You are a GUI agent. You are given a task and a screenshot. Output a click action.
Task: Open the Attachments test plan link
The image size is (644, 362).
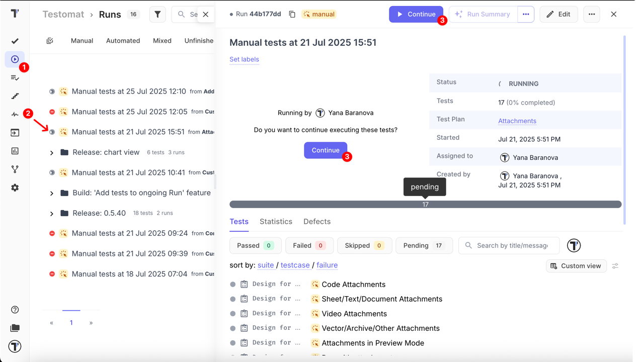click(517, 121)
